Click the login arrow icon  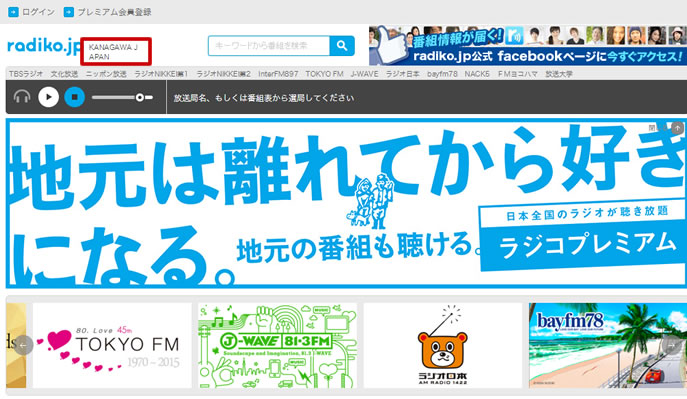point(13,12)
